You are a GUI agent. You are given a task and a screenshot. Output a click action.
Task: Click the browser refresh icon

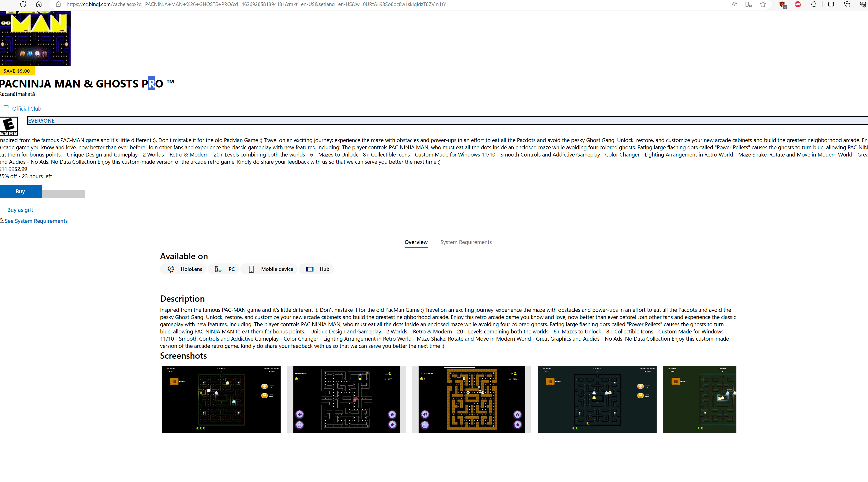[23, 4]
